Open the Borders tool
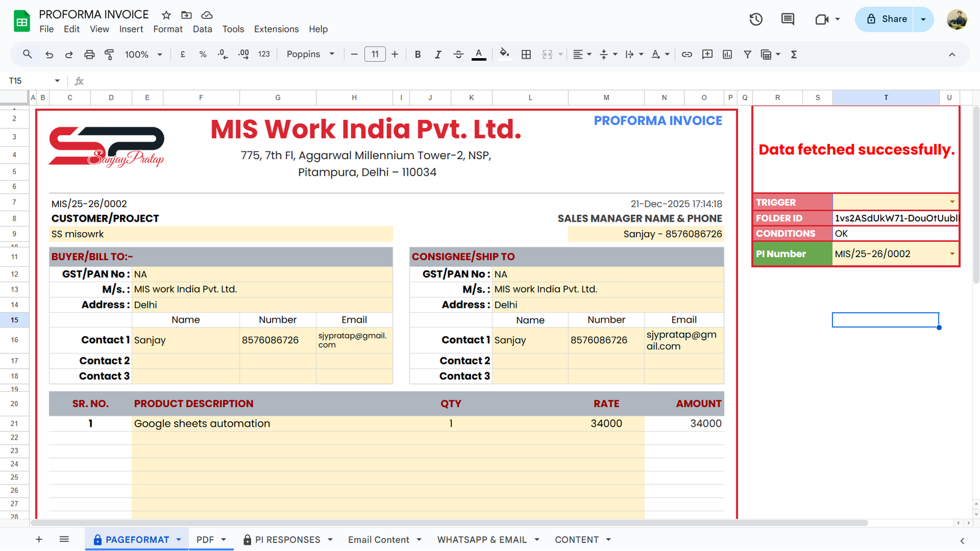Image resolution: width=980 pixels, height=551 pixels. (x=526, y=54)
